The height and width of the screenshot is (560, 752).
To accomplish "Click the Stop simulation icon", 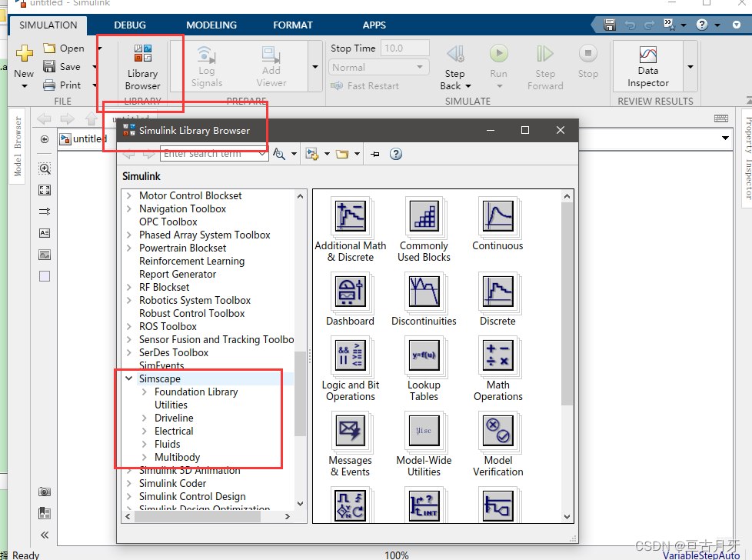I will pyautogui.click(x=587, y=53).
